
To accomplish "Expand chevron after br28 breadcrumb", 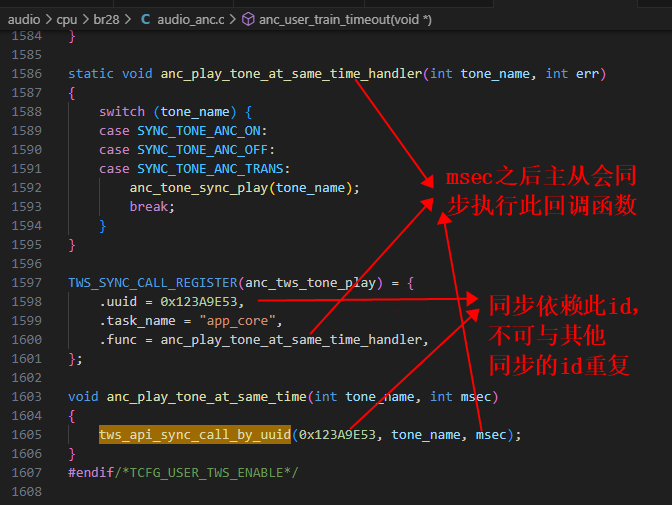I will 128,20.
